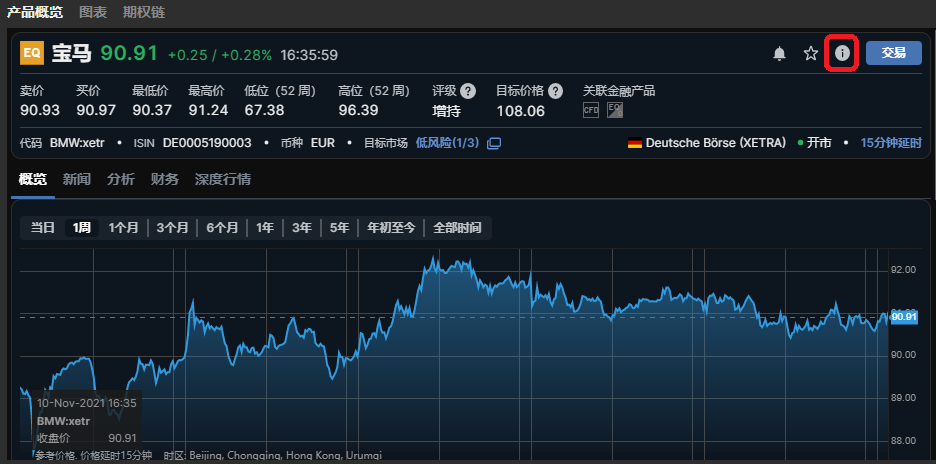
Task: Click the 最低价 value 90.37
Action: [152, 110]
